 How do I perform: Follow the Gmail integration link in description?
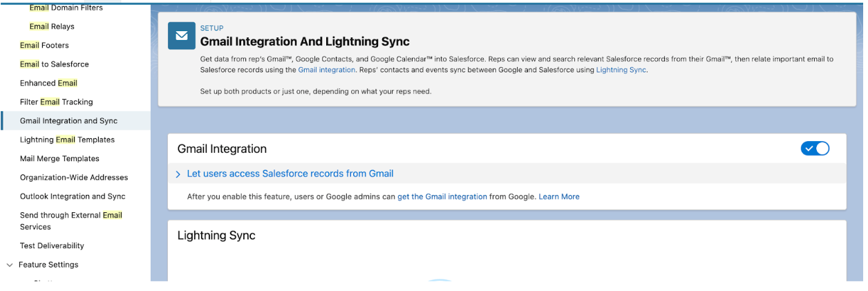(x=327, y=70)
